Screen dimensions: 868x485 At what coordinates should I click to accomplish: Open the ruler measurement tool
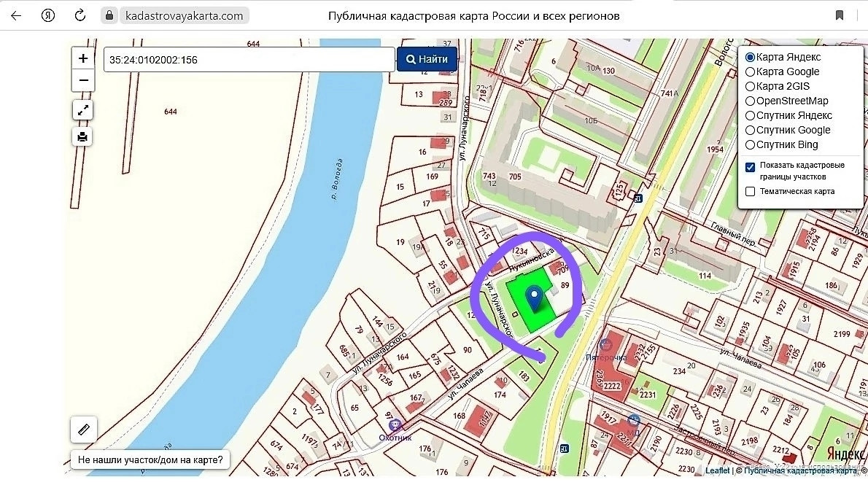(x=84, y=430)
